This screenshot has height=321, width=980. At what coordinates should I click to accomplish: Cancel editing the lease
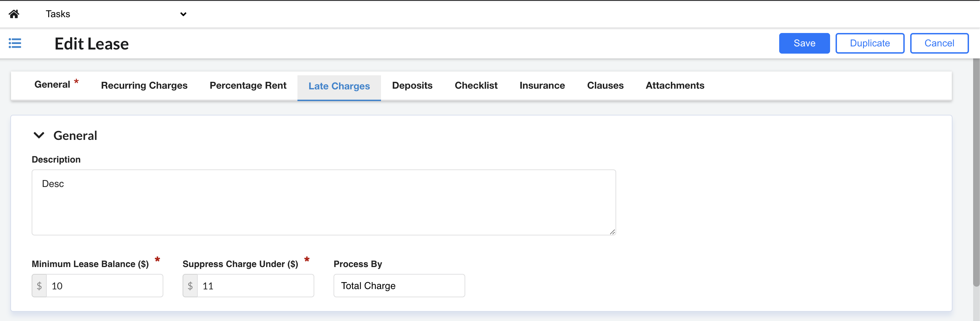(939, 43)
